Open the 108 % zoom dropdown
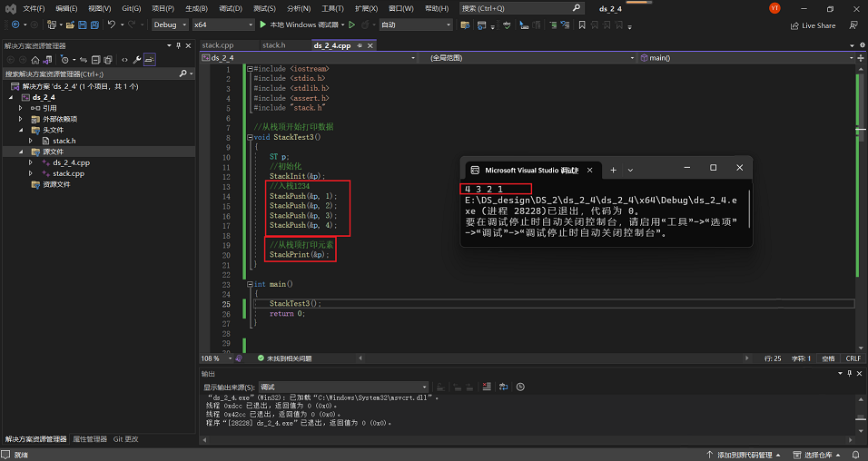The width and height of the screenshot is (868, 461). 216,358
